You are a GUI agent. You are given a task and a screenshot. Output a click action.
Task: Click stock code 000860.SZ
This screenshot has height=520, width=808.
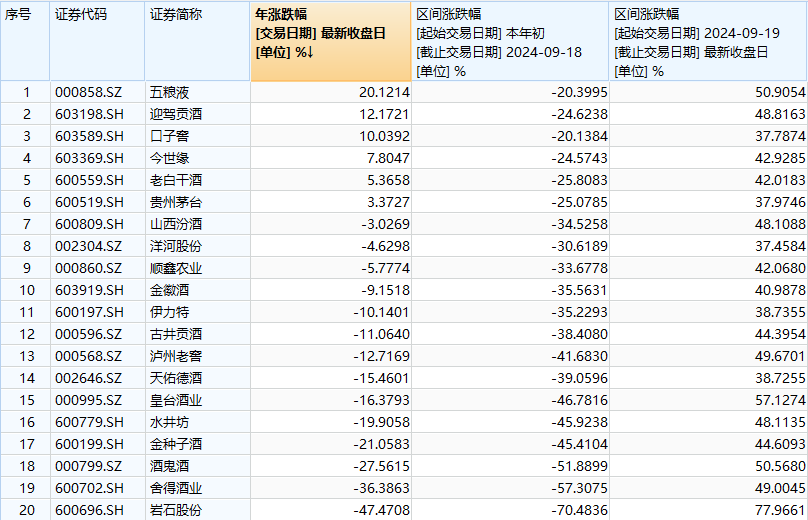(89, 269)
